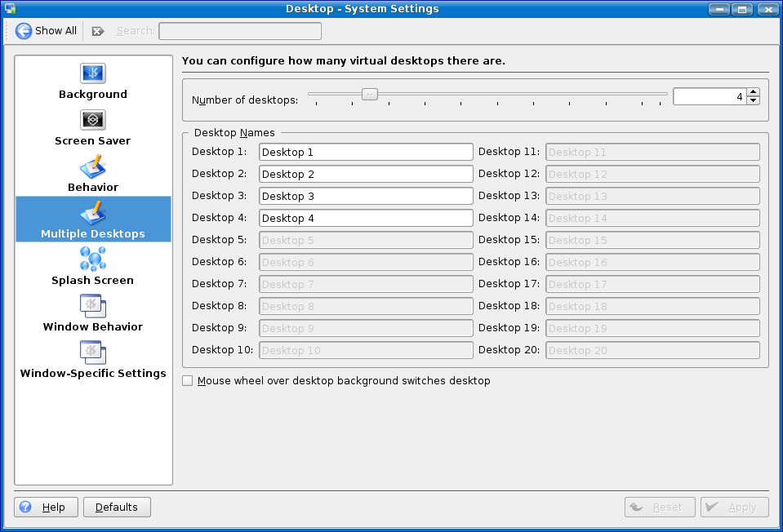Screen dimensions: 783x532
Task: Select the Window-Specific Settings icon
Action: 93,353
